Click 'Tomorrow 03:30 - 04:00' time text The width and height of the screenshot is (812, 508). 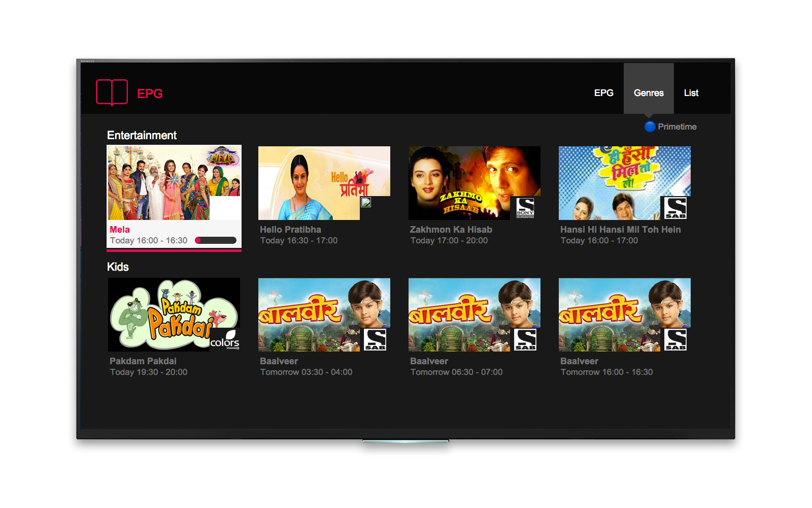(307, 372)
